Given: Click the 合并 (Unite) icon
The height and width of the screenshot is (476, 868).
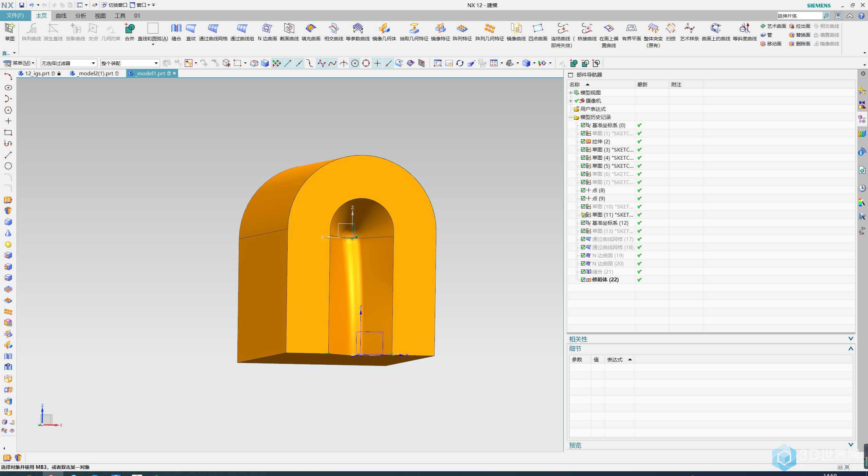Looking at the screenshot, I should [x=130, y=32].
